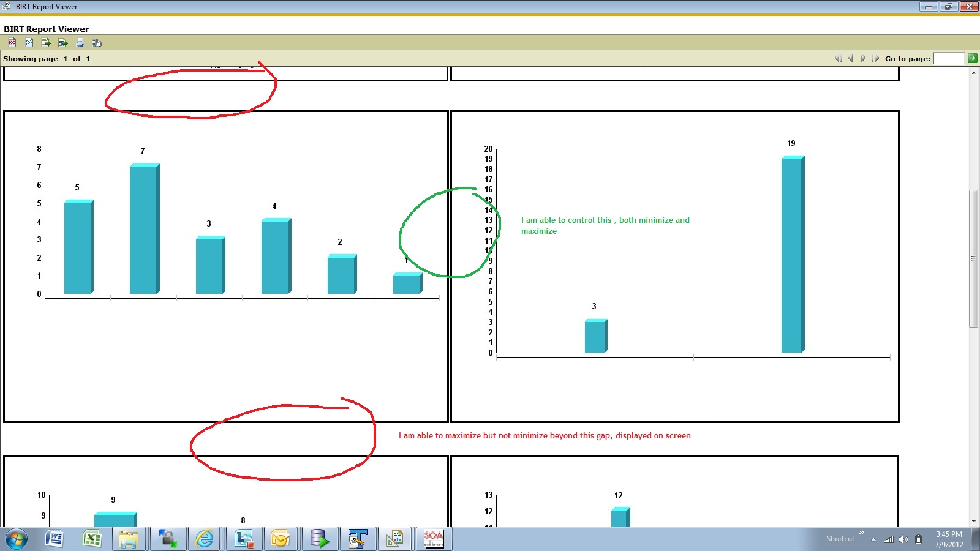The image size is (980, 551).
Task: Click the export report icon
Action: (x=63, y=42)
